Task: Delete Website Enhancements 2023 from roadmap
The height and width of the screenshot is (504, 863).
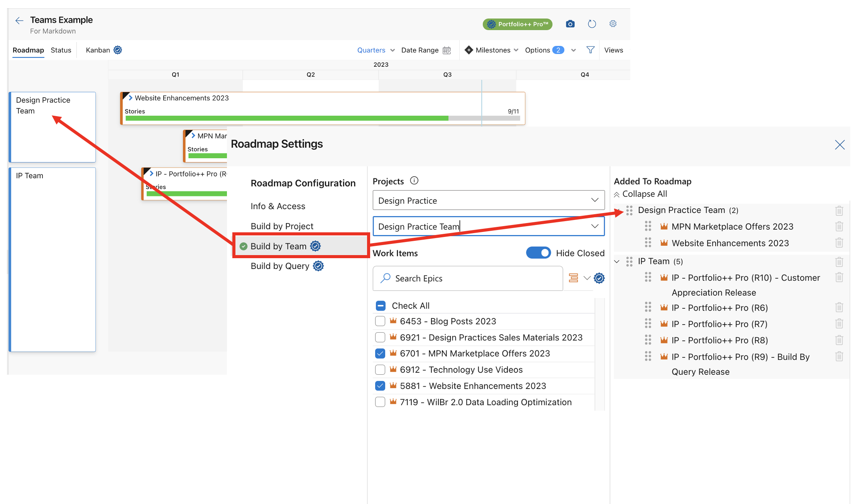Action: 839,243
